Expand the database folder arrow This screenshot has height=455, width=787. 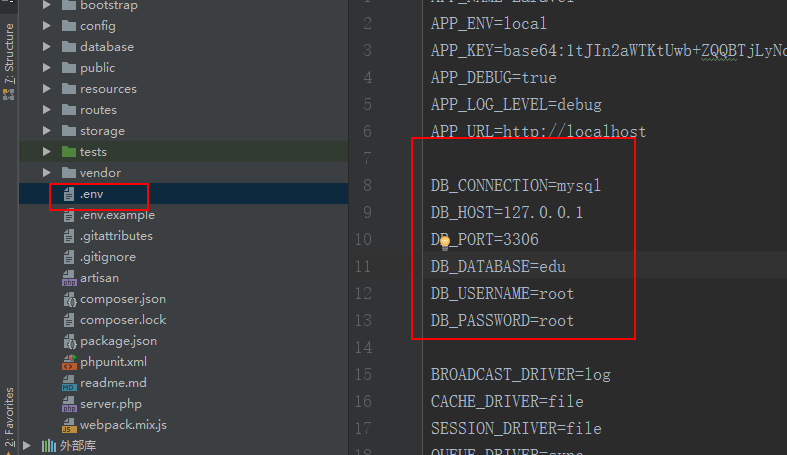tap(47, 47)
